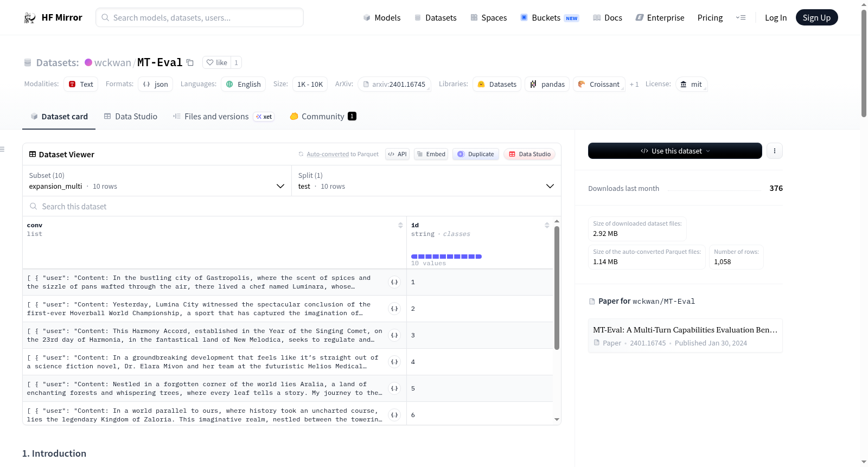Filter by the Datasets library tag

point(497,84)
